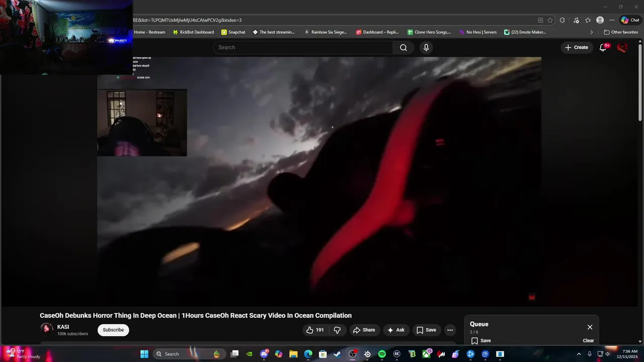Show hidden system tray icons

[579, 354]
